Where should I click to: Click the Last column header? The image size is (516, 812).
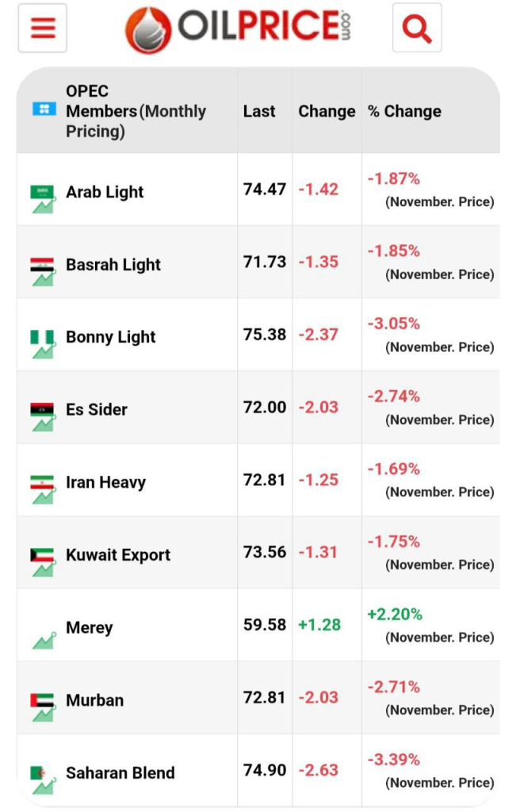click(259, 111)
